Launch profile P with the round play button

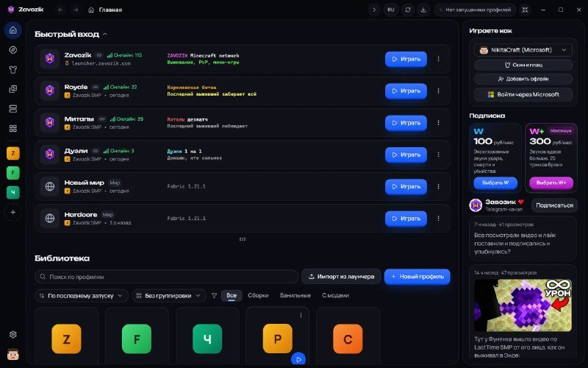tap(298, 359)
